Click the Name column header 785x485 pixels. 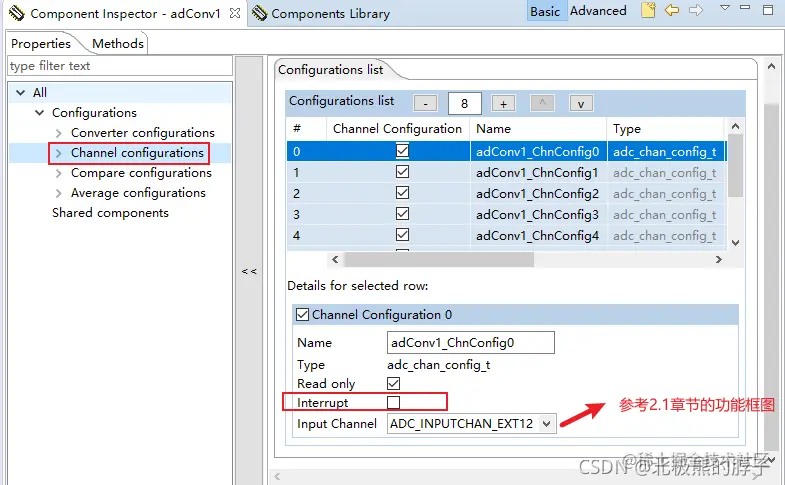(x=538, y=129)
